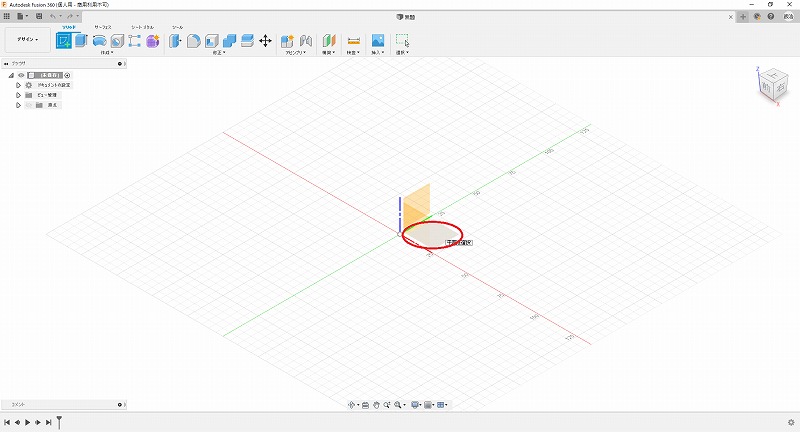Open the Inspect panel dropdown
Image resolution: width=800 pixels, height=432 pixels.
click(353, 53)
